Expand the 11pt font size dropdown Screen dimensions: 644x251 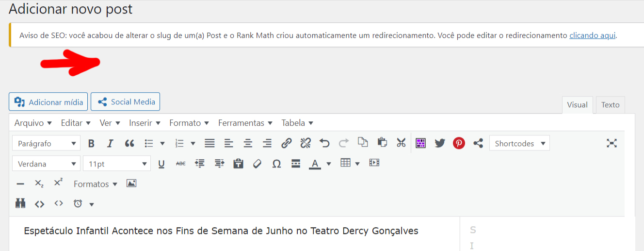tap(117, 164)
